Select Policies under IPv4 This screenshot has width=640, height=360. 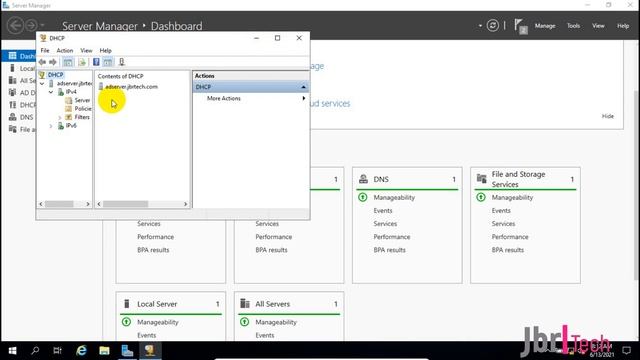click(x=82, y=109)
